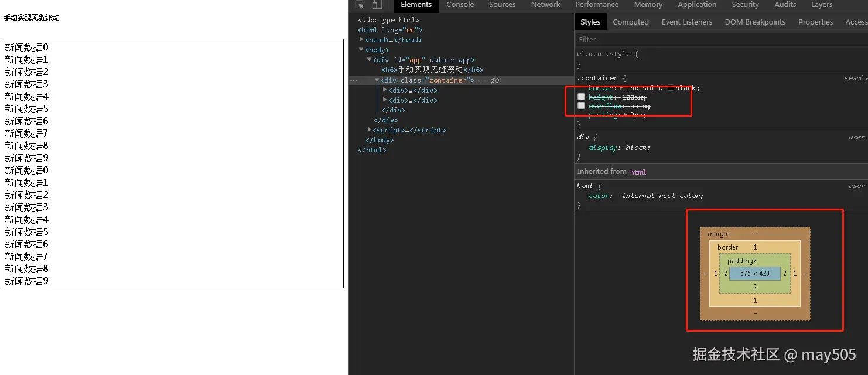Viewport: 868px width, 375px height.
Task: Select the closing </body> tag line
Action: click(380, 140)
